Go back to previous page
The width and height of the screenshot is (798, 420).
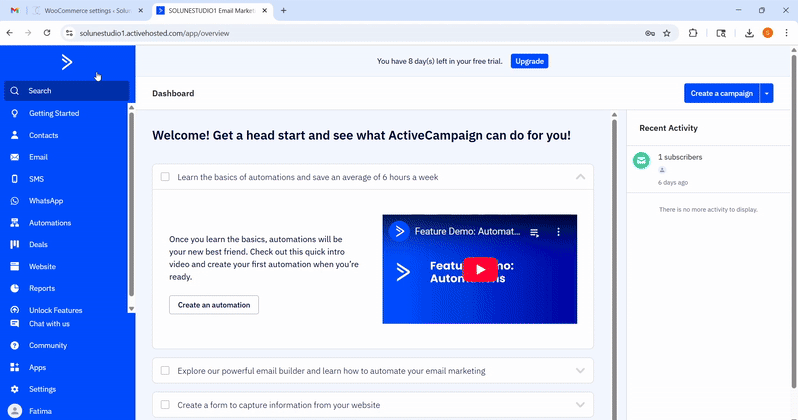(x=10, y=33)
